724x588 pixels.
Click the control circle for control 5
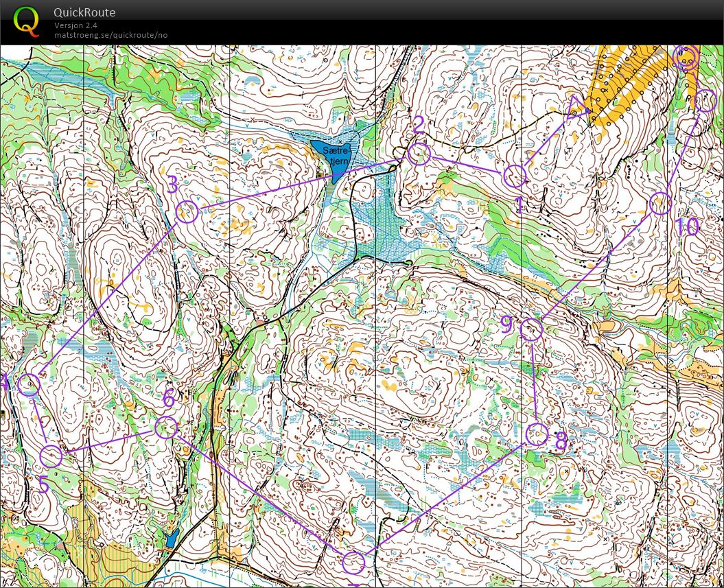51,456
